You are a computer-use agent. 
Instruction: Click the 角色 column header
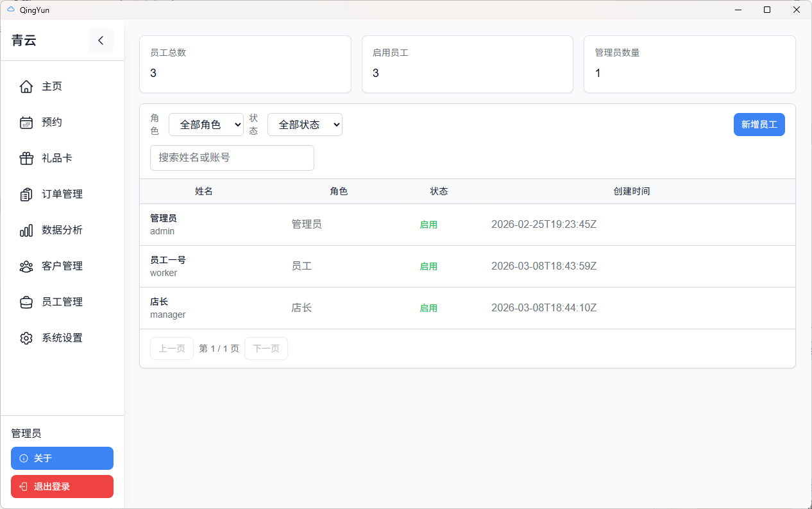point(339,191)
